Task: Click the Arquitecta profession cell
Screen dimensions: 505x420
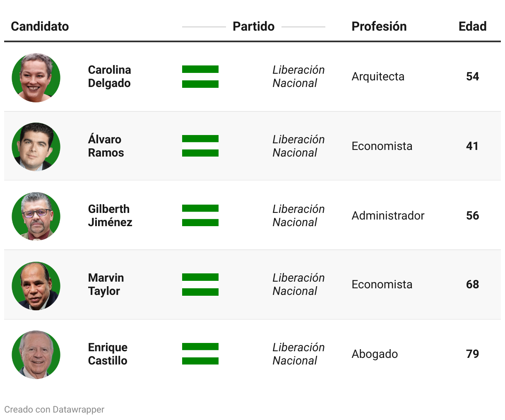Action: [x=378, y=77]
